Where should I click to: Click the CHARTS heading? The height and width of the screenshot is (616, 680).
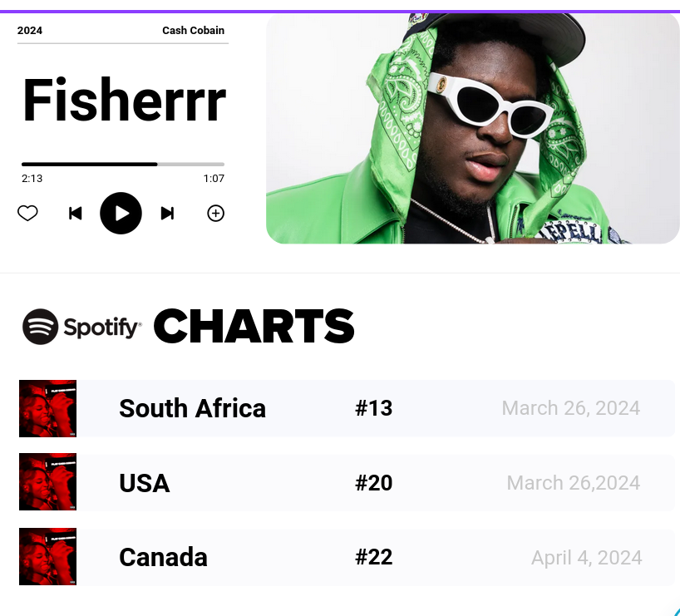pyautogui.click(x=254, y=326)
